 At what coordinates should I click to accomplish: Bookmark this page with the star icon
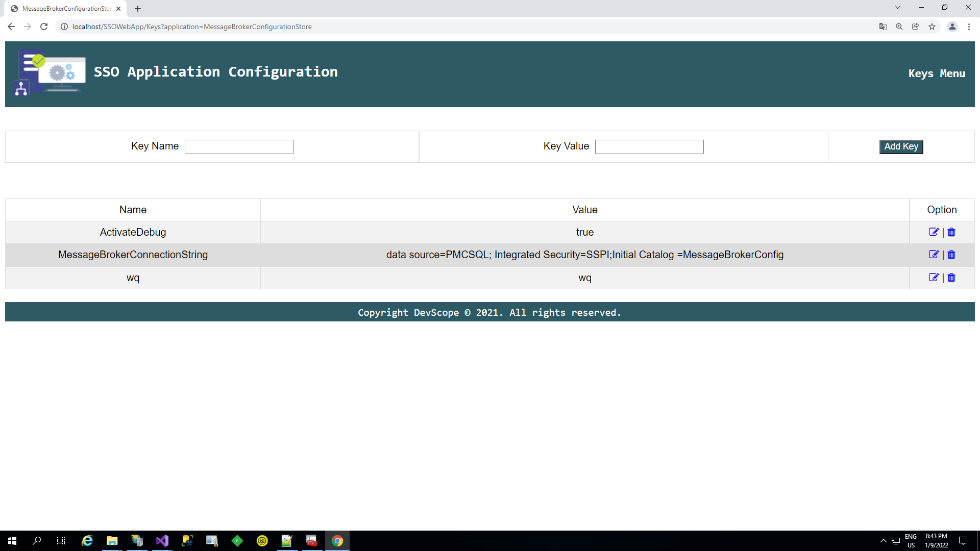tap(932, 27)
